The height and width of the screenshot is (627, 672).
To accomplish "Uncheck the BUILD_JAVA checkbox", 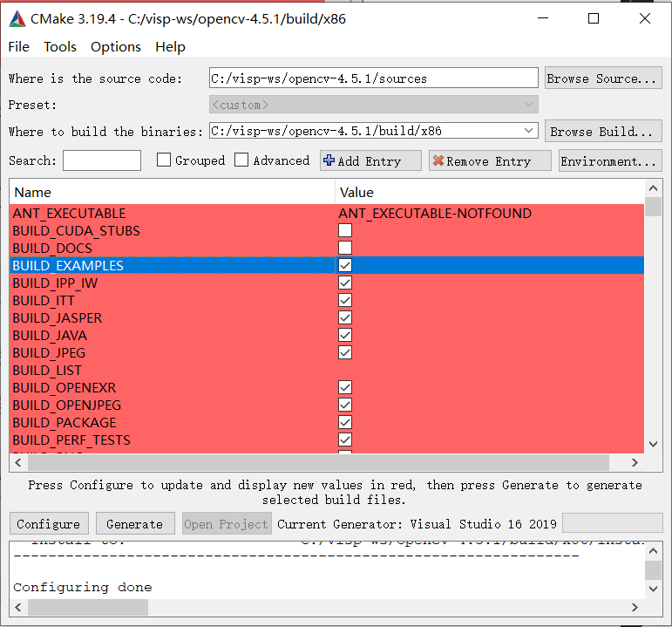I will tap(345, 335).
